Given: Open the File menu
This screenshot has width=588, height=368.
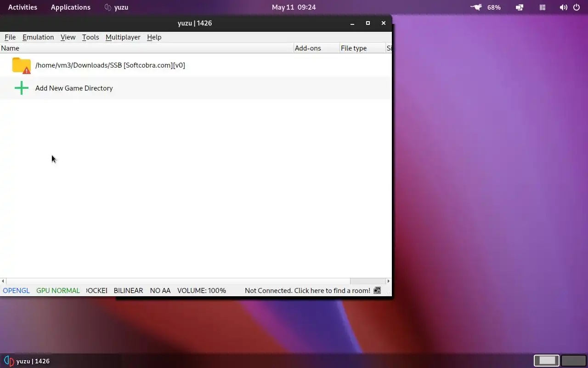Looking at the screenshot, I should tap(10, 37).
